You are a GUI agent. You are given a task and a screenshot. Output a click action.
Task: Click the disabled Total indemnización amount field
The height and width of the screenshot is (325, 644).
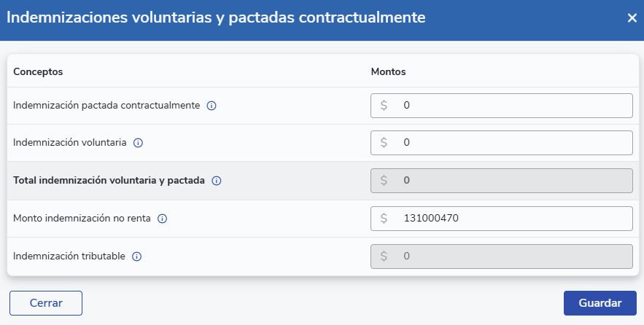tap(511, 181)
